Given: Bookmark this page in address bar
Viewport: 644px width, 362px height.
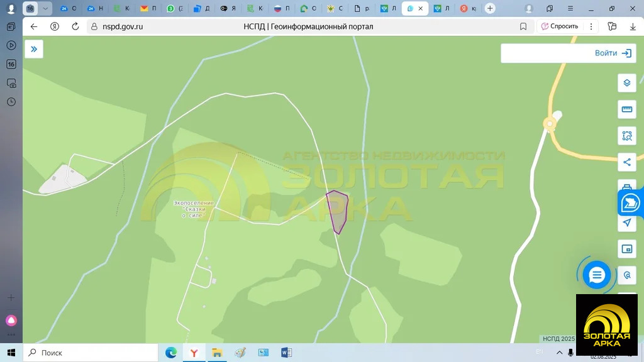Looking at the screenshot, I should point(523,26).
